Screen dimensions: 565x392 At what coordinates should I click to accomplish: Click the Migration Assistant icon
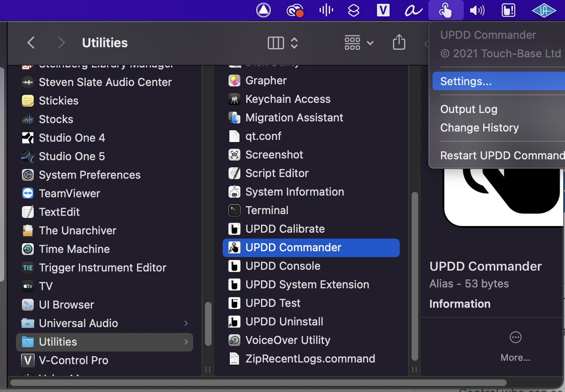(234, 118)
